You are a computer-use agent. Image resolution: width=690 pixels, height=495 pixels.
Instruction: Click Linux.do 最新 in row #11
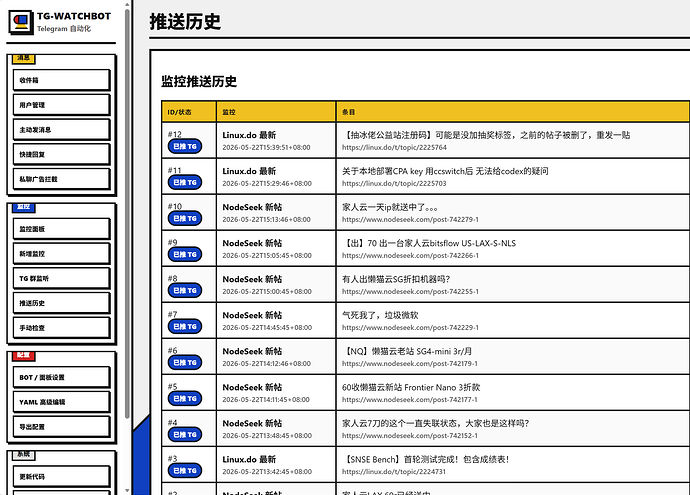pyautogui.click(x=249, y=171)
